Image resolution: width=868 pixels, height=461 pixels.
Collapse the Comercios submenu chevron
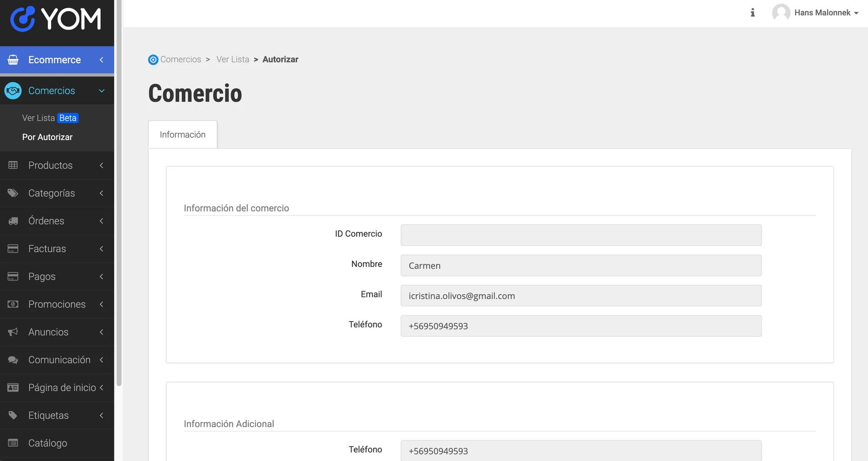click(x=102, y=91)
